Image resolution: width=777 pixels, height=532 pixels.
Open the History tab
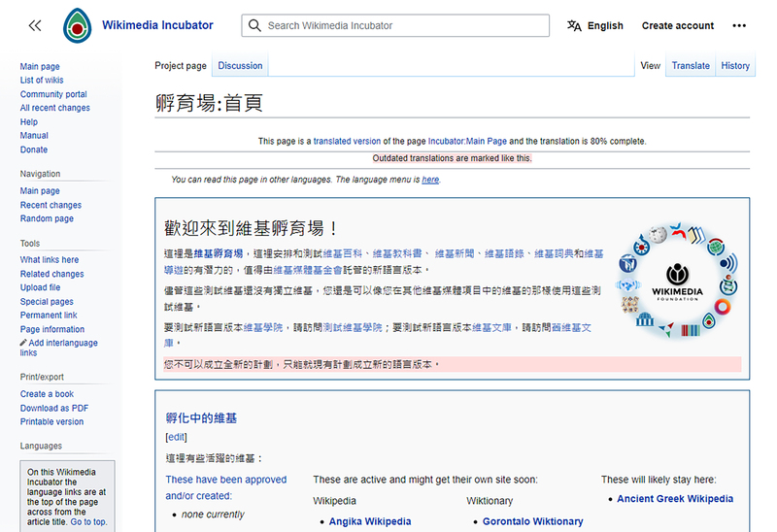735,65
